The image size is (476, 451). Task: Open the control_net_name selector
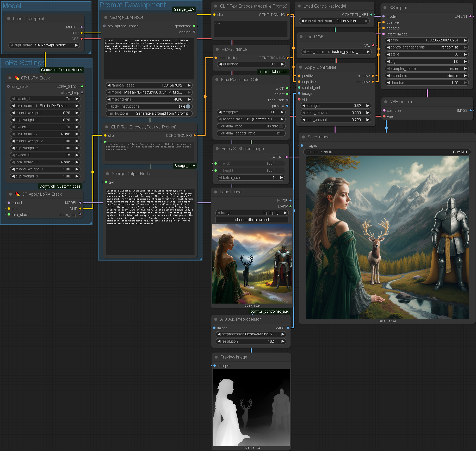(x=334, y=21)
